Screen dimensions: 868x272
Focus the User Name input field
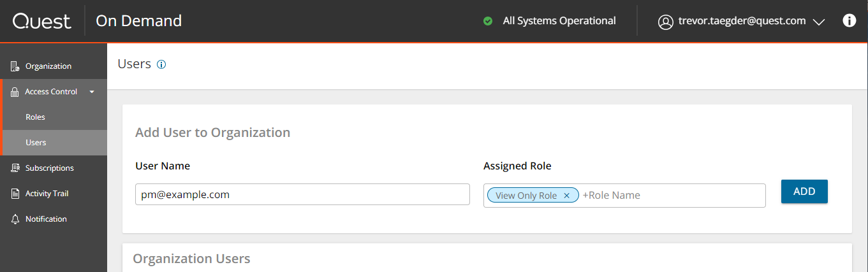pos(302,195)
